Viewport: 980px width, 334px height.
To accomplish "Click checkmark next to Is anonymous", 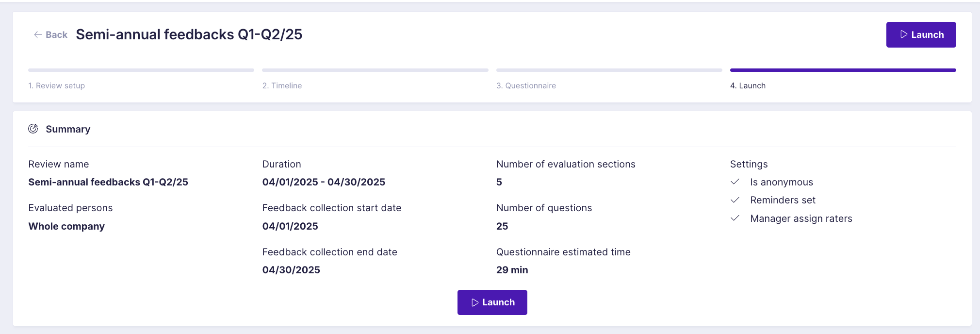I will [x=735, y=182].
